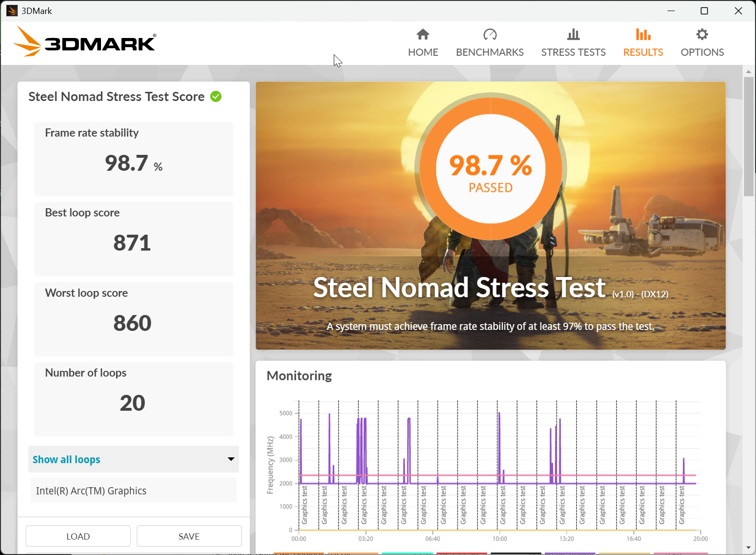This screenshot has width=756, height=555.
Task: Switch to the Stress Tests tab
Action: coord(573,43)
